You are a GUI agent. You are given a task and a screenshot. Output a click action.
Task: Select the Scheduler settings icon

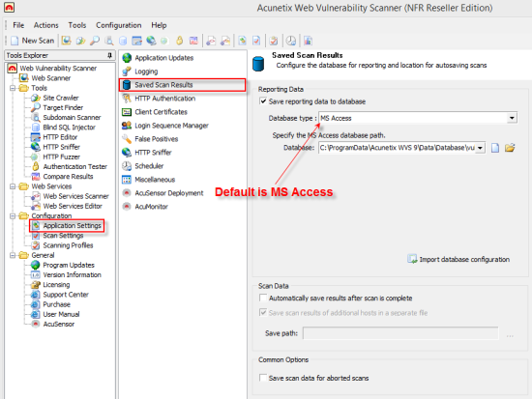click(x=127, y=166)
